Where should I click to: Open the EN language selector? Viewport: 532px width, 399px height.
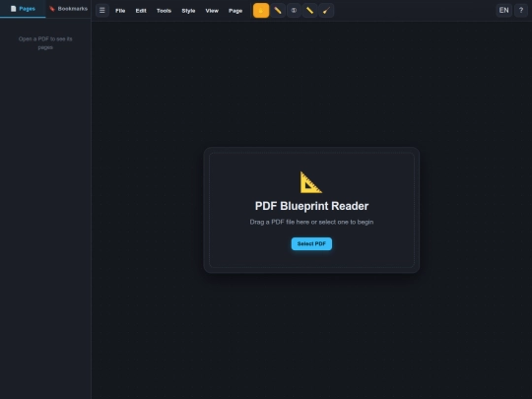click(x=503, y=11)
